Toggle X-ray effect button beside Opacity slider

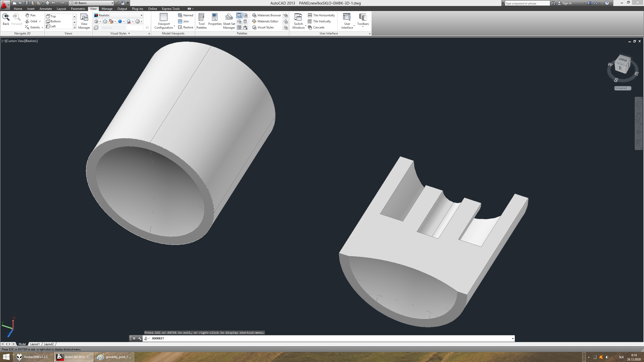(96, 28)
